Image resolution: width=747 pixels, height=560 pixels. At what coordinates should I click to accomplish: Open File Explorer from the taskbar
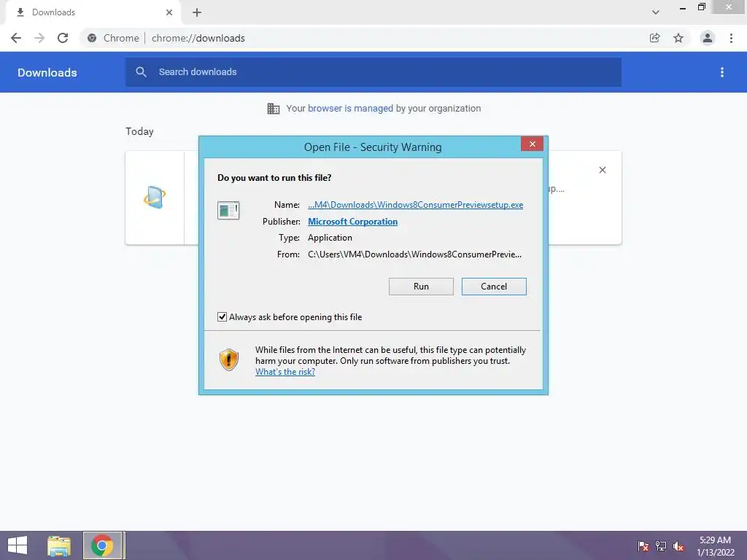59,545
